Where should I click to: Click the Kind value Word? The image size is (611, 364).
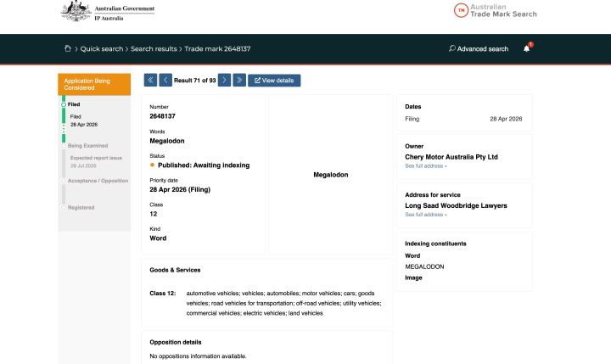[x=158, y=238]
